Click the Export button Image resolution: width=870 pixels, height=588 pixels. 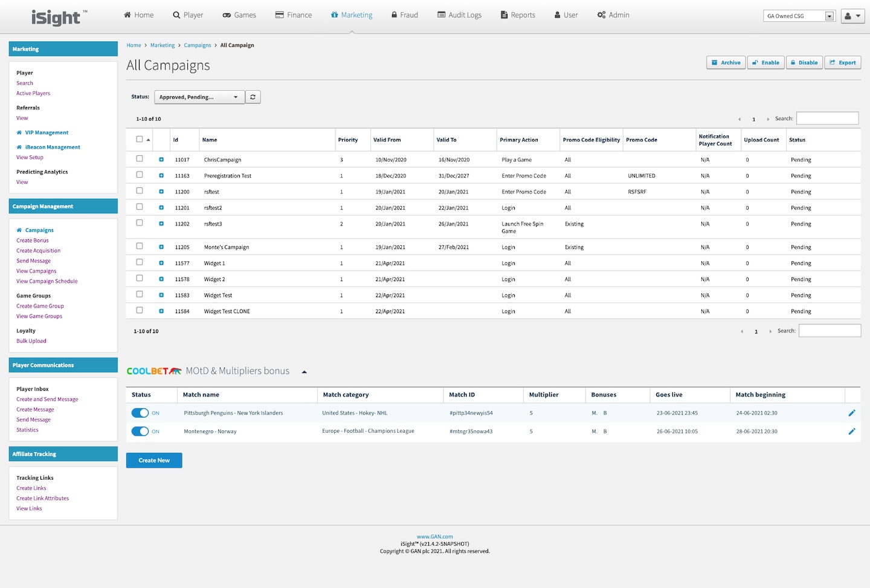pos(843,63)
